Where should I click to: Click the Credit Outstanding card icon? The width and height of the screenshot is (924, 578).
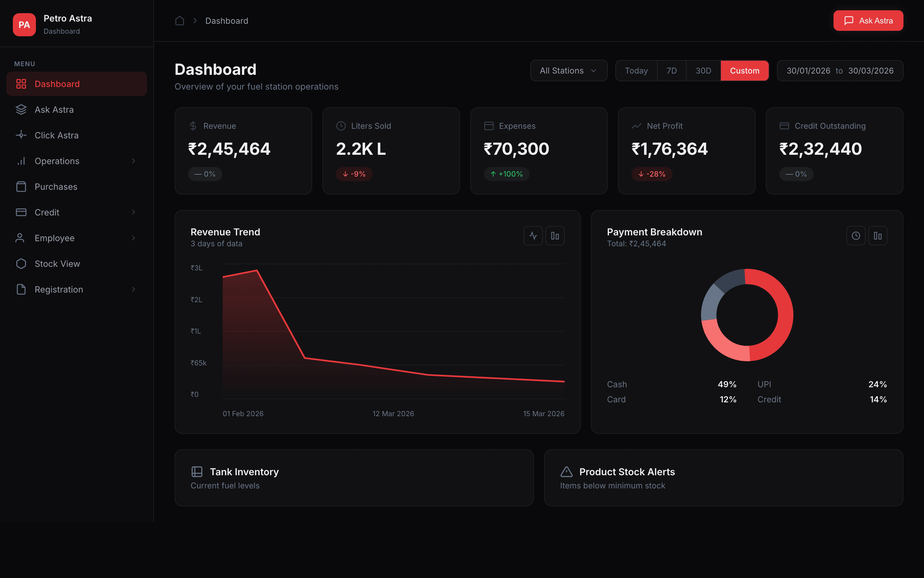(784, 126)
